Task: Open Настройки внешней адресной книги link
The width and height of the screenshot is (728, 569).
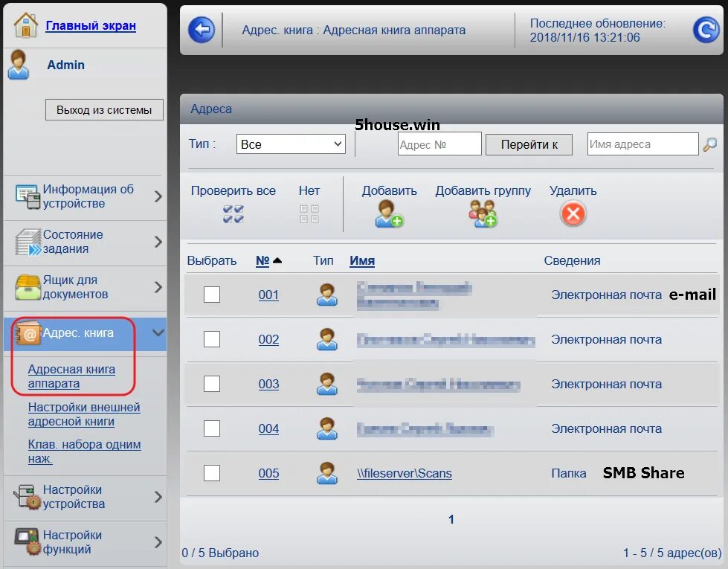Action: point(84,414)
